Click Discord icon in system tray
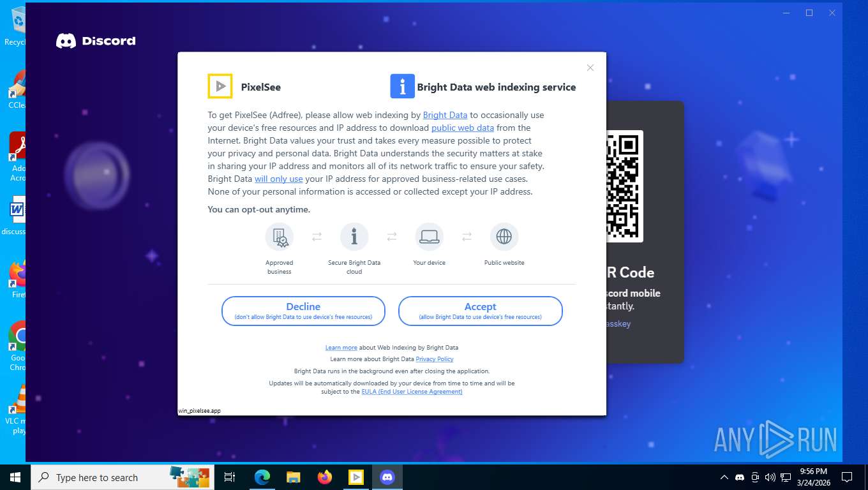The height and width of the screenshot is (490, 868). [x=740, y=477]
